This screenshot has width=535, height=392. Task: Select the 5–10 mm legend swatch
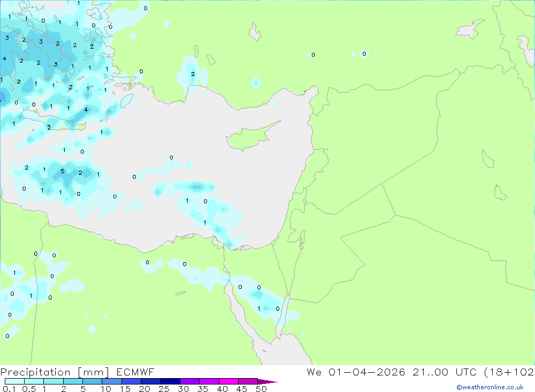tap(92, 381)
